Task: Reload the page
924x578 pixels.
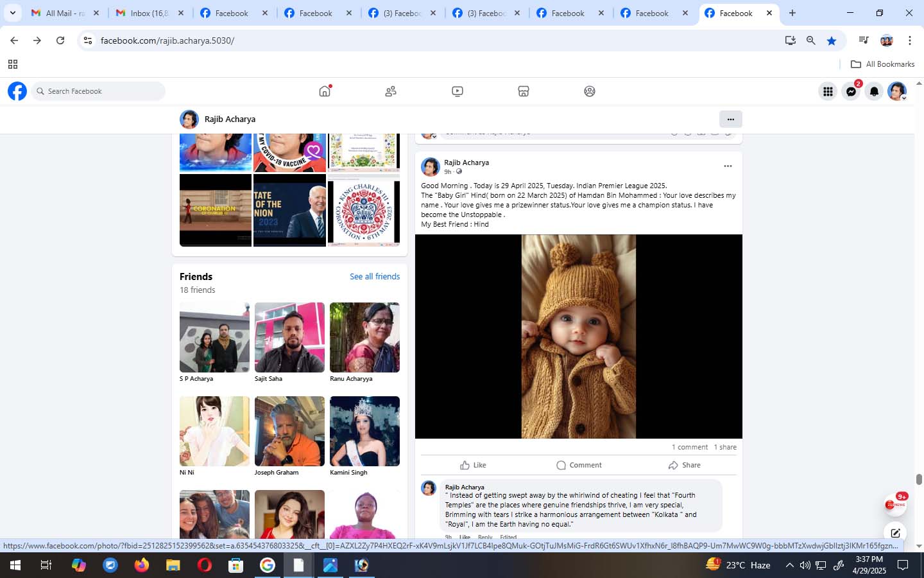Action: [60, 40]
